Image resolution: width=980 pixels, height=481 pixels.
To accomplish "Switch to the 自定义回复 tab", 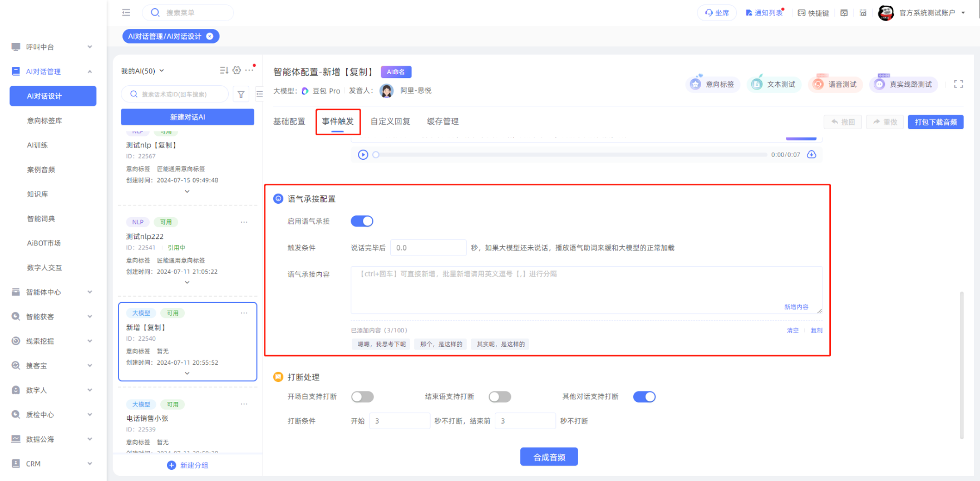I will click(x=390, y=121).
